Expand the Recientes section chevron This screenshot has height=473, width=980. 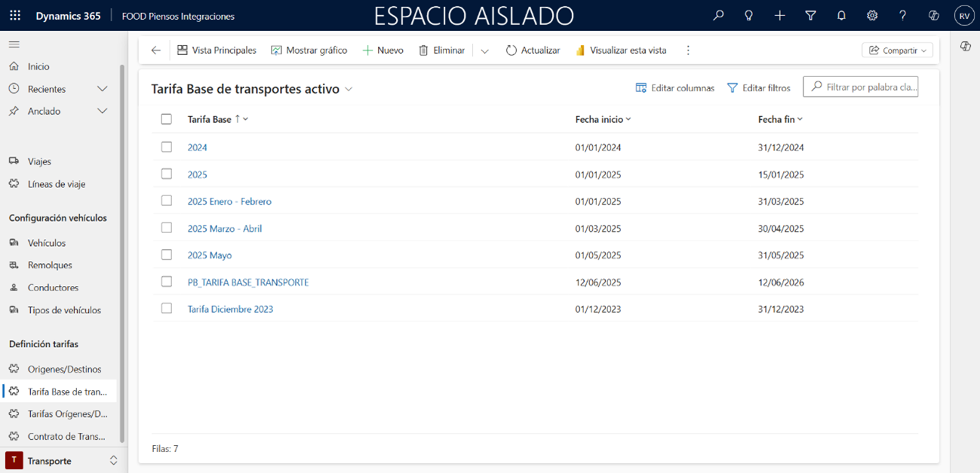point(103,89)
